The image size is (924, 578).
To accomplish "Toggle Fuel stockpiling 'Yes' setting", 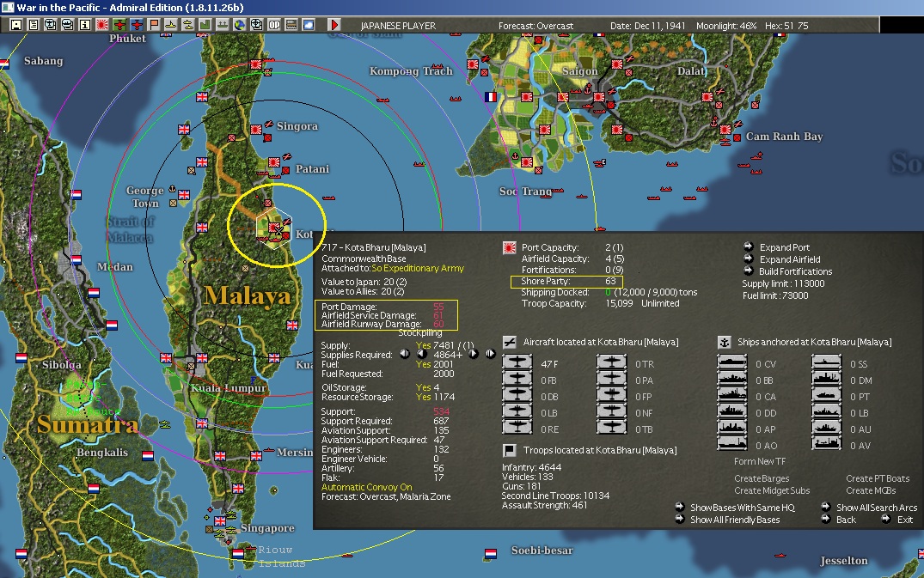I will (x=423, y=364).
